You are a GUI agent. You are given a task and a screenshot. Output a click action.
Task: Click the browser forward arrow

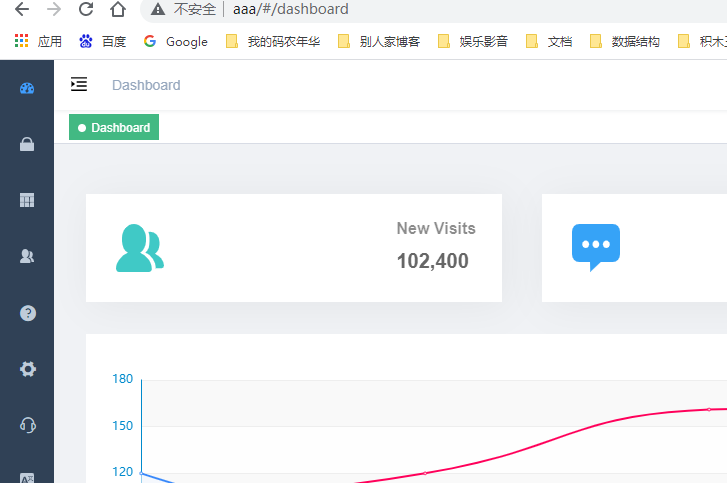click(54, 9)
